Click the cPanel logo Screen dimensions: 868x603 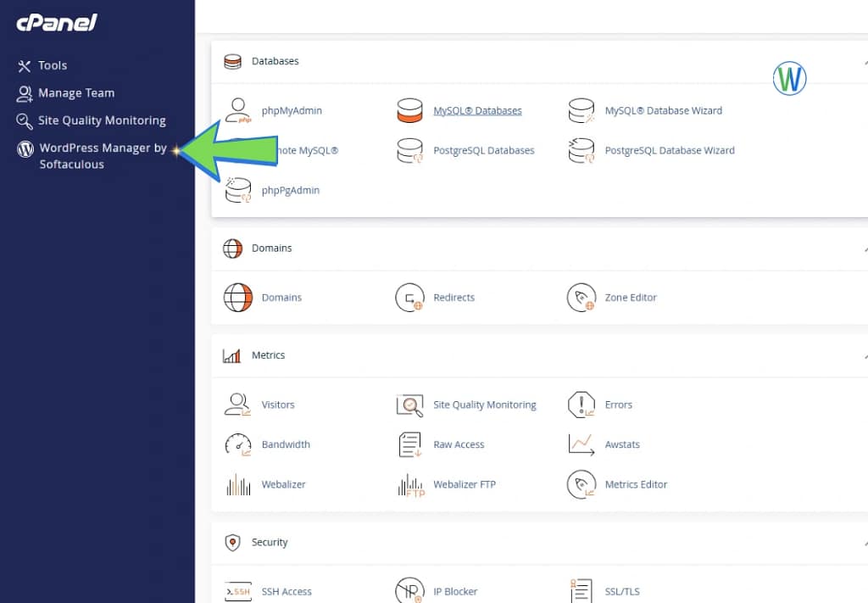point(56,23)
